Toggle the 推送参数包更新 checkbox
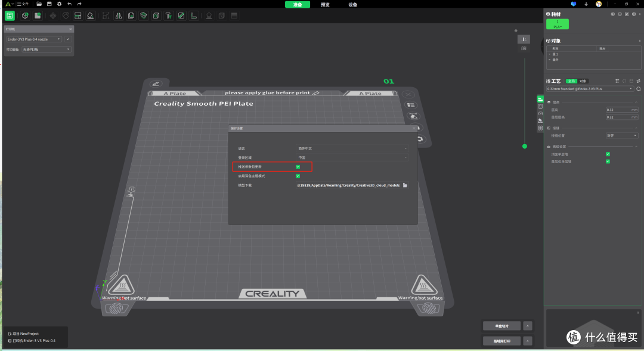 tap(298, 167)
